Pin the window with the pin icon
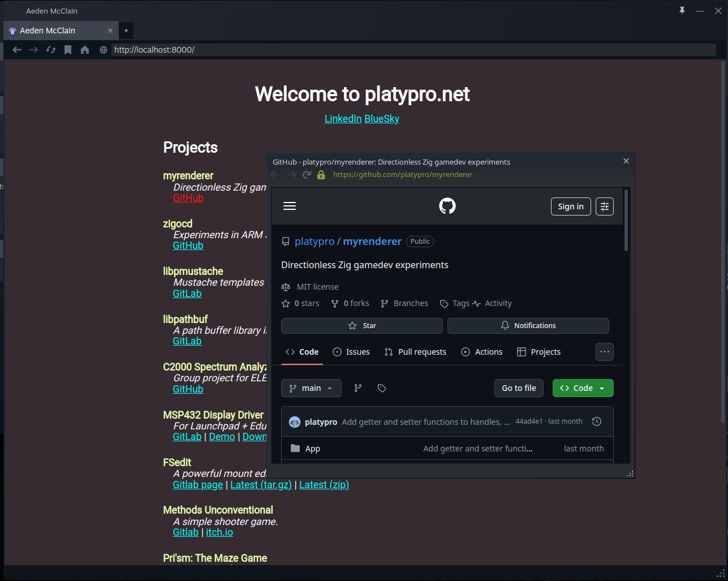The width and height of the screenshot is (728, 581). click(682, 11)
